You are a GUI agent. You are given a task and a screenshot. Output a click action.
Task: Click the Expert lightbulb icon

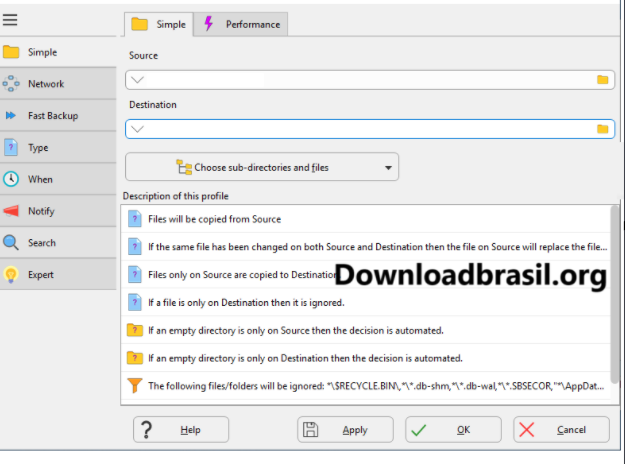coord(11,275)
